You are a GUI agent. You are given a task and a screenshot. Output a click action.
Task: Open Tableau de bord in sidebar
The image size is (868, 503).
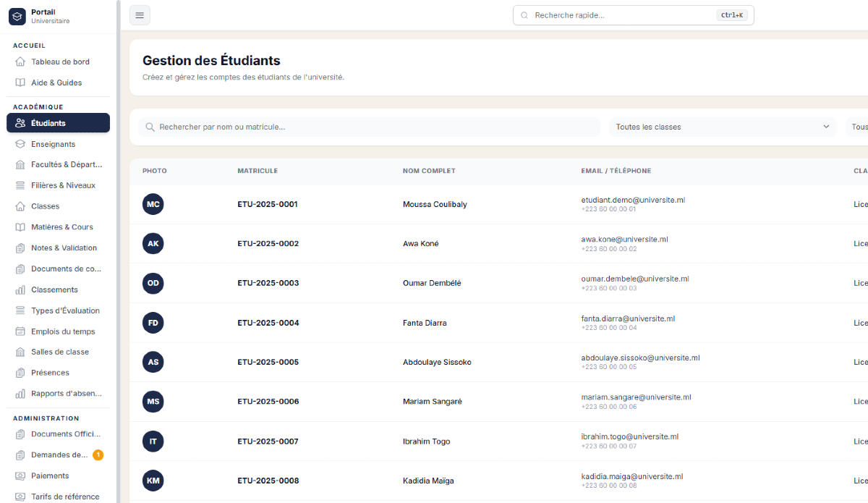pos(58,62)
